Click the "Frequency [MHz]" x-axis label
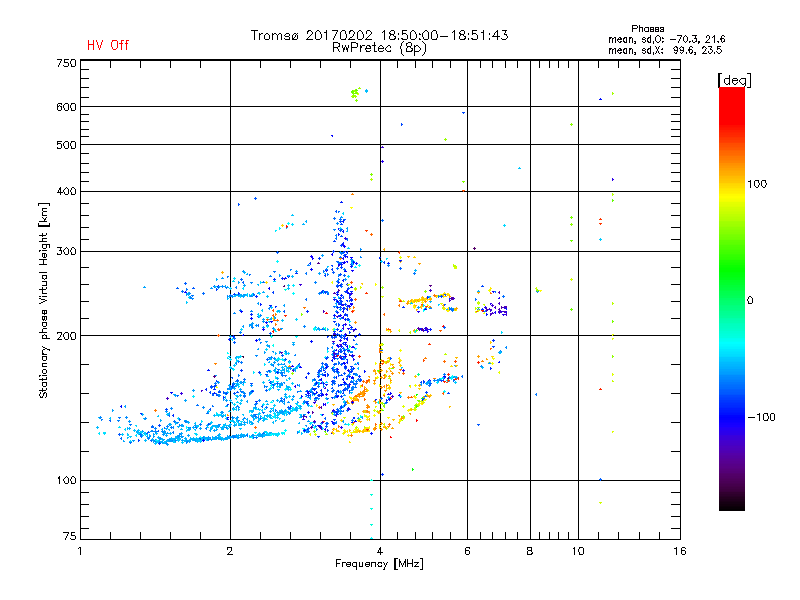800x600 pixels. pyautogui.click(x=379, y=564)
